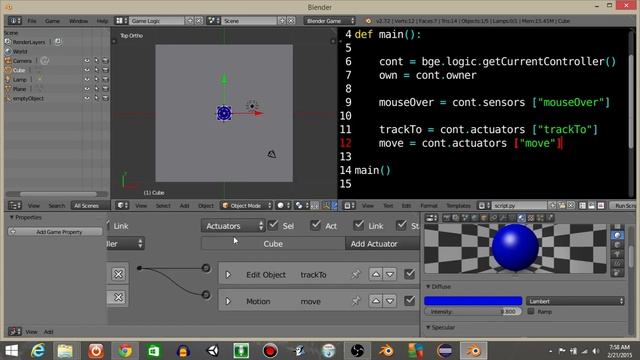The width and height of the screenshot is (640, 360).
Task: Open the Material properties tab icon
Action: point(521,218)
